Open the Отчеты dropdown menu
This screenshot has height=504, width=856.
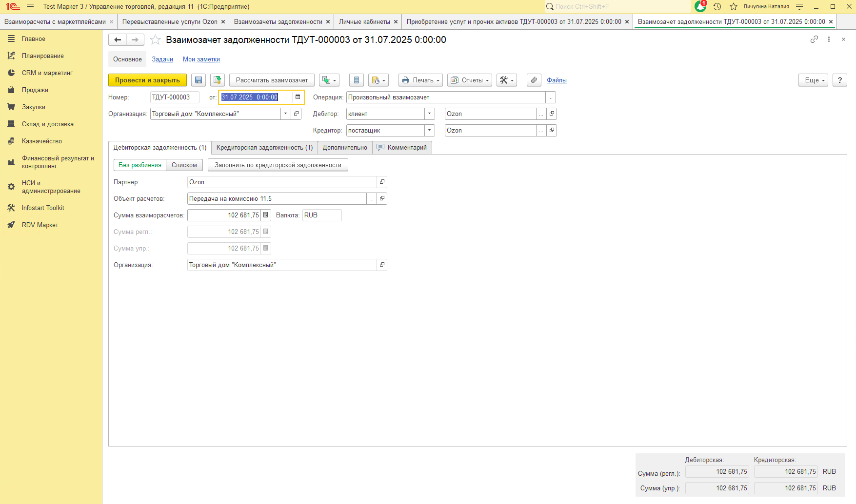[469, 80]
